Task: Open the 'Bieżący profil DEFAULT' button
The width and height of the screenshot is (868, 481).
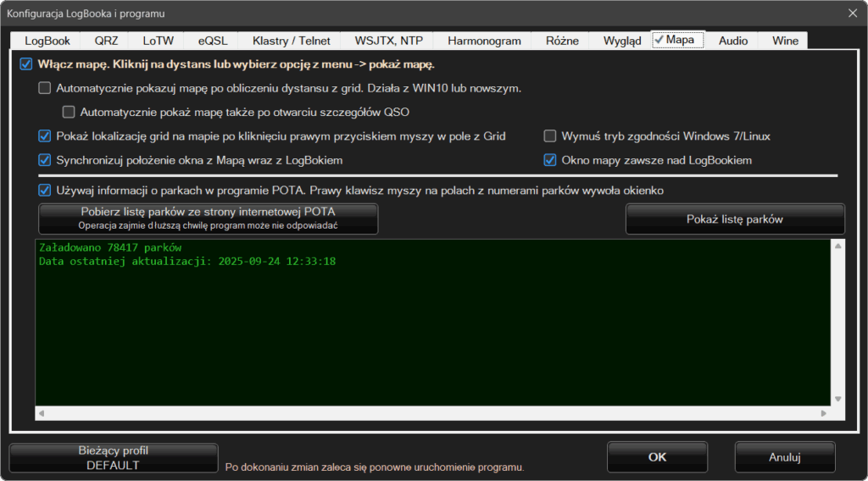Action: click(114, 458)
